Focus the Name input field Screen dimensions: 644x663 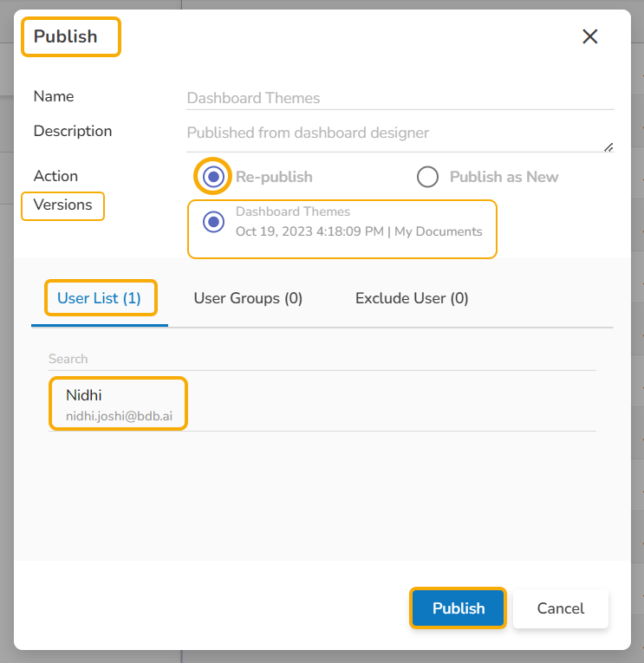click(399, 99)
